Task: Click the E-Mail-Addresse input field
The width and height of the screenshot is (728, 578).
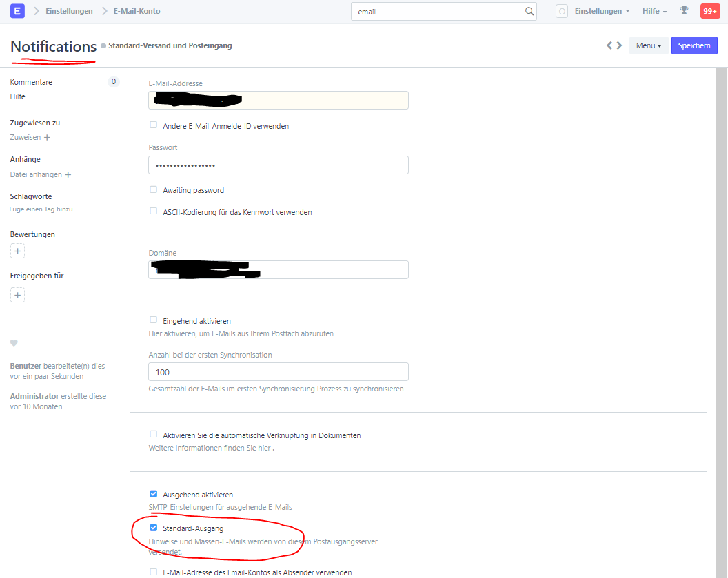Action: click(x=279, y=100)
